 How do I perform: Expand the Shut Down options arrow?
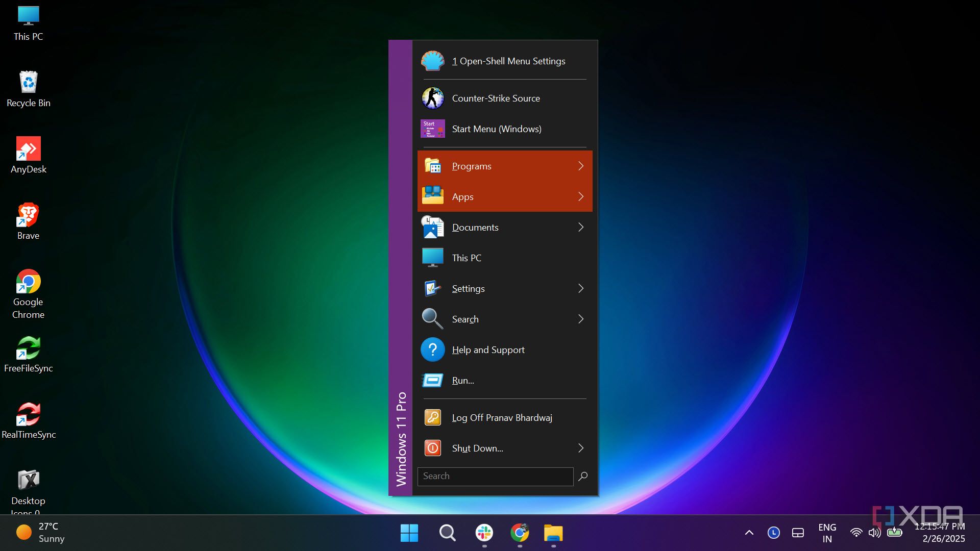tap(580, 448)
